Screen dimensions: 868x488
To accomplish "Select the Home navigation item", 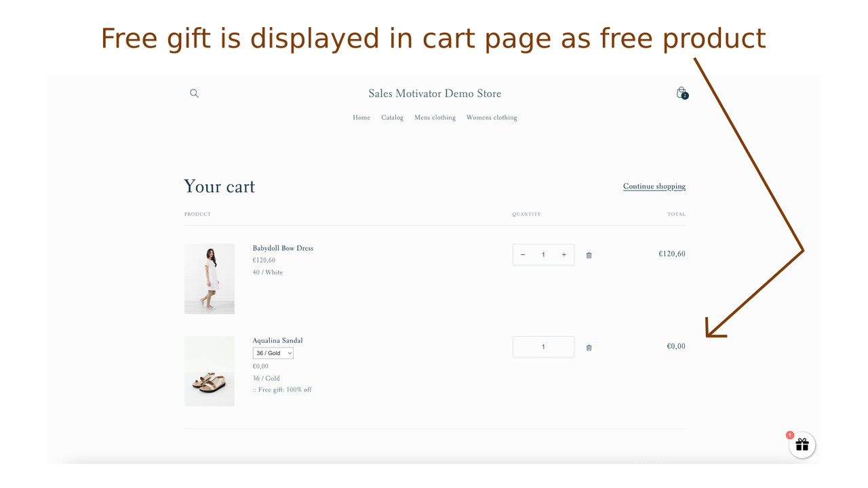I will (x=361, y=117).
